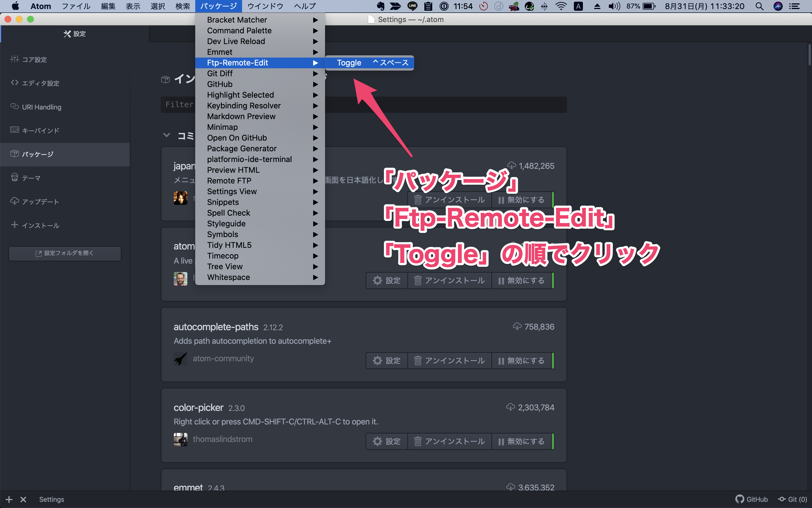The height and width of the screenshot is (508, 812).
Task: Open テーマ paint bucket icon in sidebar
Action: [14, 178]
